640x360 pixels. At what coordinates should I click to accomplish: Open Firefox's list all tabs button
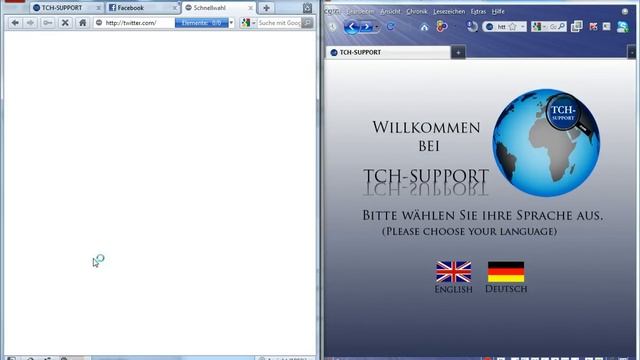631,53
